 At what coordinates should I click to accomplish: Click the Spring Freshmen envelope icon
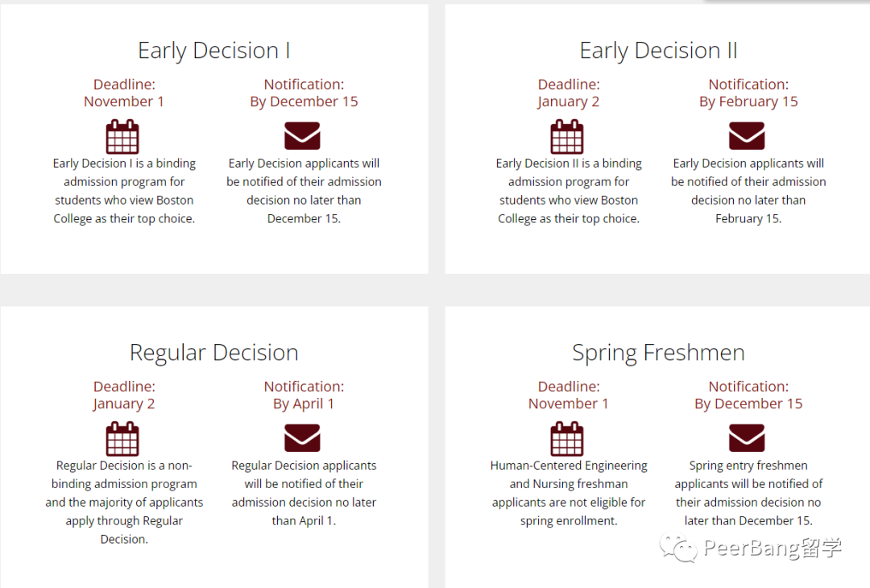(747, 437)
